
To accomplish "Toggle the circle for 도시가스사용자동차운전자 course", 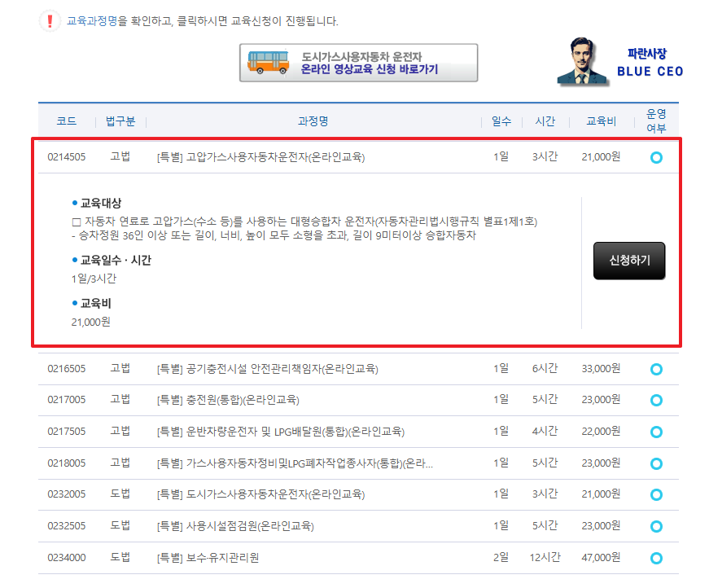I will (x=656, y=494).
